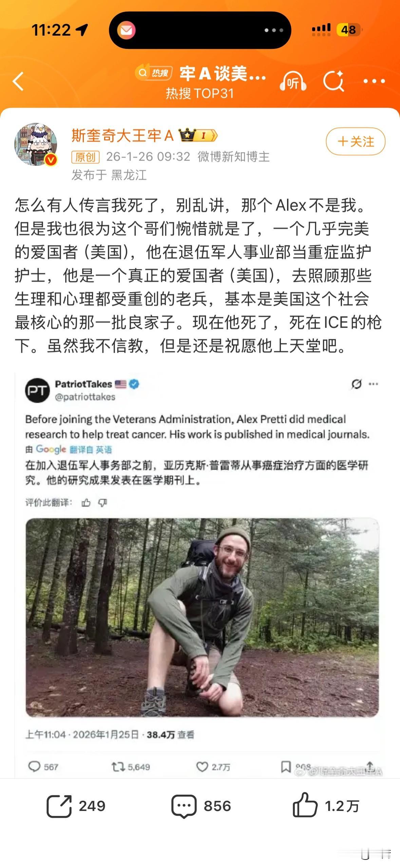The image size is (400, 868).
Task: Tap the 原创 original tag
Action: pyautogui.click(x=85, y=157)
